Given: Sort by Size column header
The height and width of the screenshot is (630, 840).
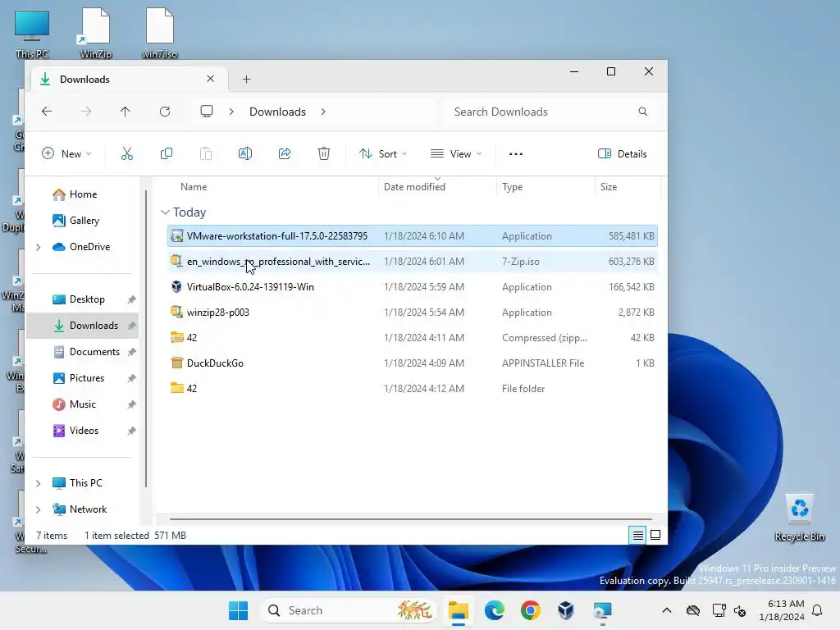Looking at the screenshot, I should click(609, 187).
